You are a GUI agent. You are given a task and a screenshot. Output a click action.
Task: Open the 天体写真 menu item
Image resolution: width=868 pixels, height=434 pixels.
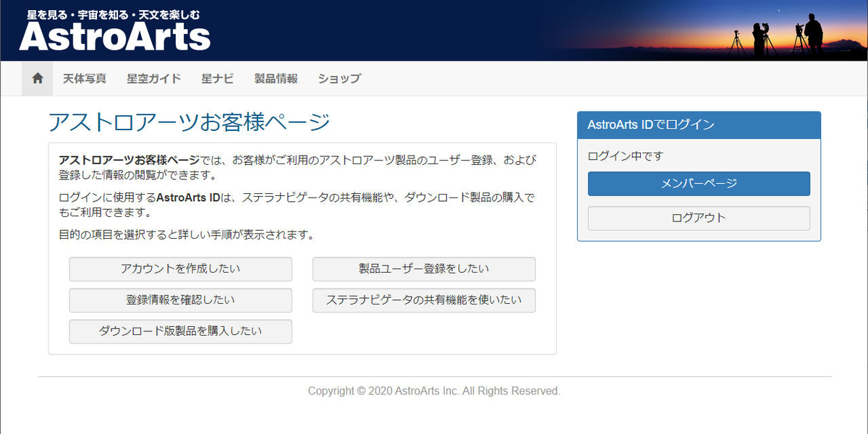click(85, 78)
